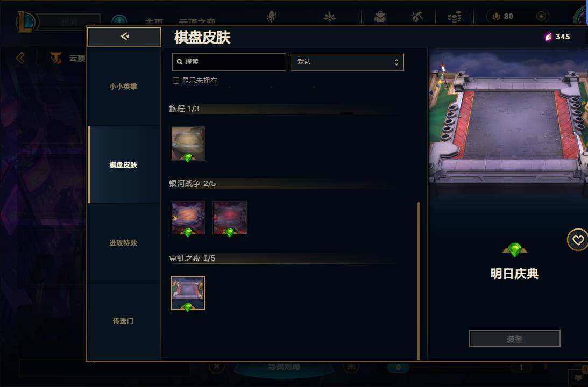The height and width of the screenshot is (387, 588).
Task: Favorite the board with heart icon
Action: [577, 240]
